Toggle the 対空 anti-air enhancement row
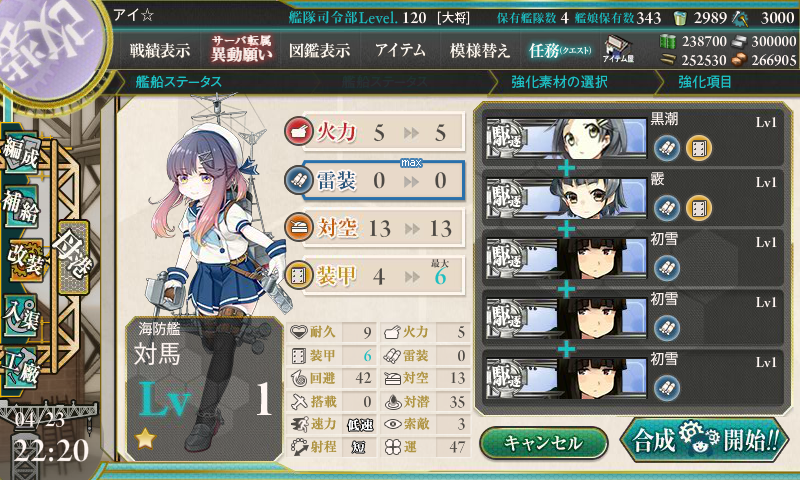The width and height of the screenshot is (800, 480). click(374, 228)
